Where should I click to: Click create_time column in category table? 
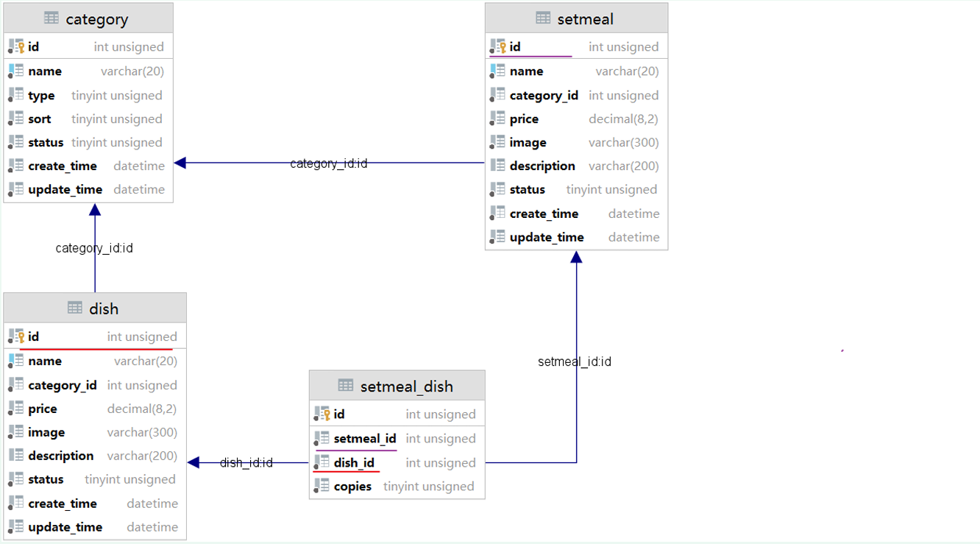click(63, 166)
